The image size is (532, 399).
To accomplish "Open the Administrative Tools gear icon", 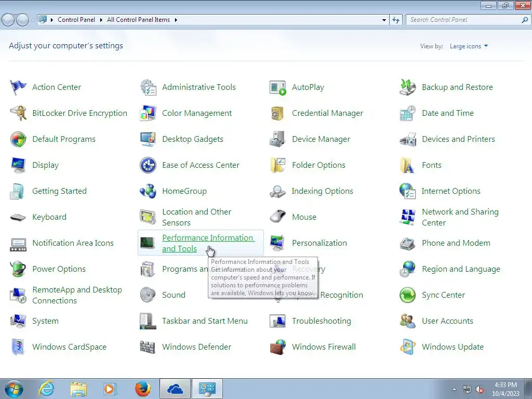I will tap(148, 87).
